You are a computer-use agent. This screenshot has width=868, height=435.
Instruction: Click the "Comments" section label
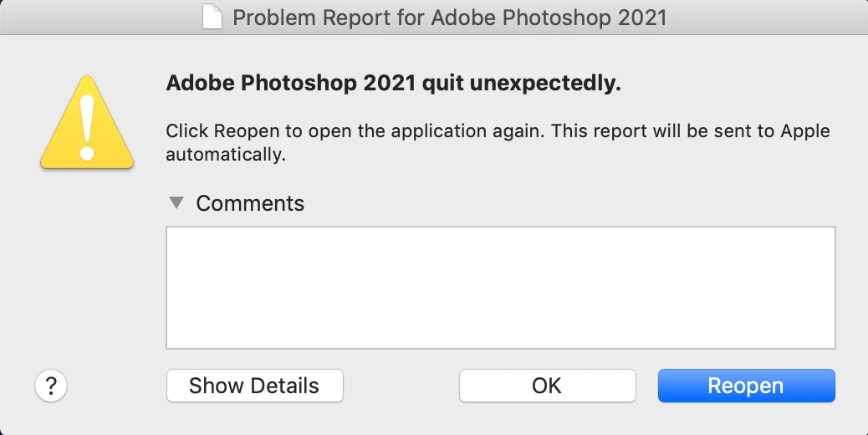(250, 203)
